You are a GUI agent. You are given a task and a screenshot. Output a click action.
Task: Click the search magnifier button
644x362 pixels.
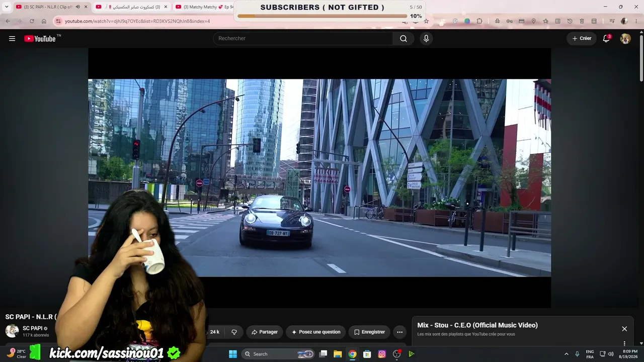click(x=404, y=39)
